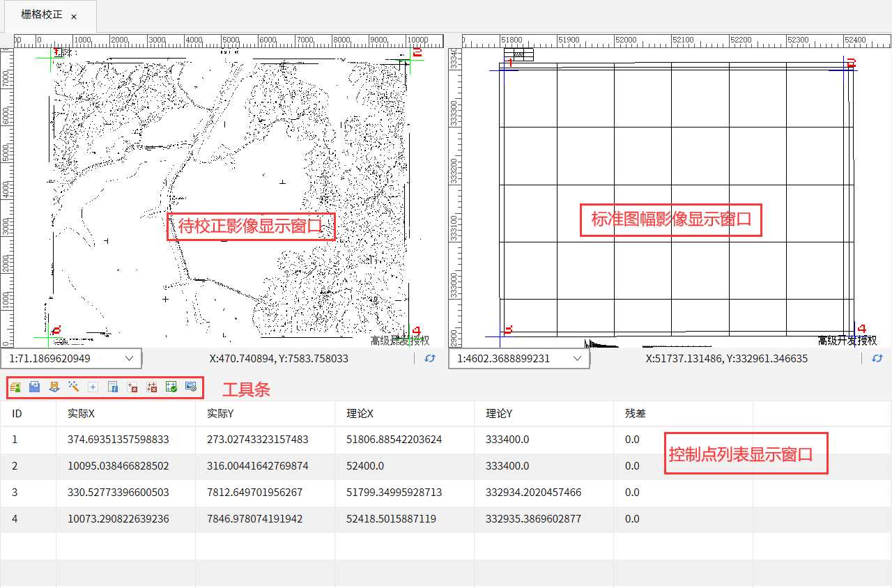This screenshot has width=892, height=588.
Task: Click control point marker 3 in left image
Action: coord(56,330)
